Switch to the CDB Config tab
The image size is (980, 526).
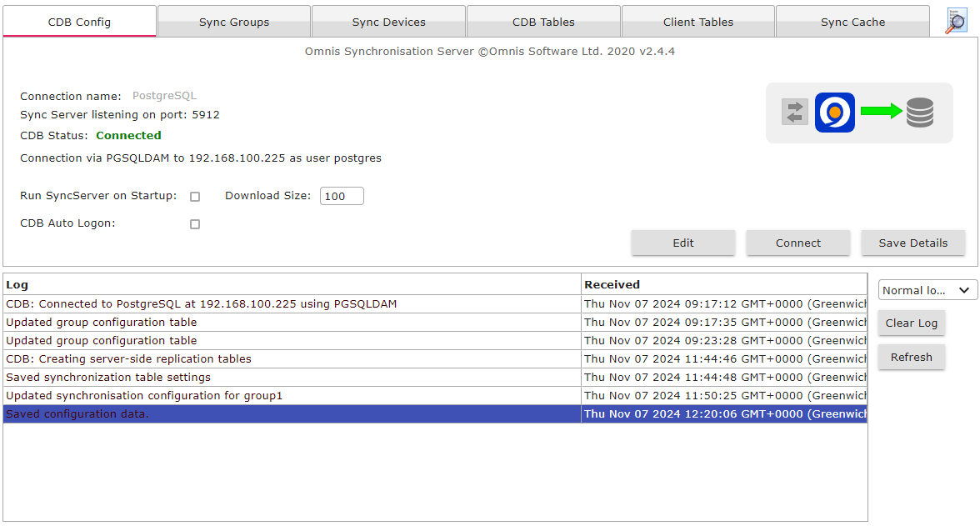(79, 22)
